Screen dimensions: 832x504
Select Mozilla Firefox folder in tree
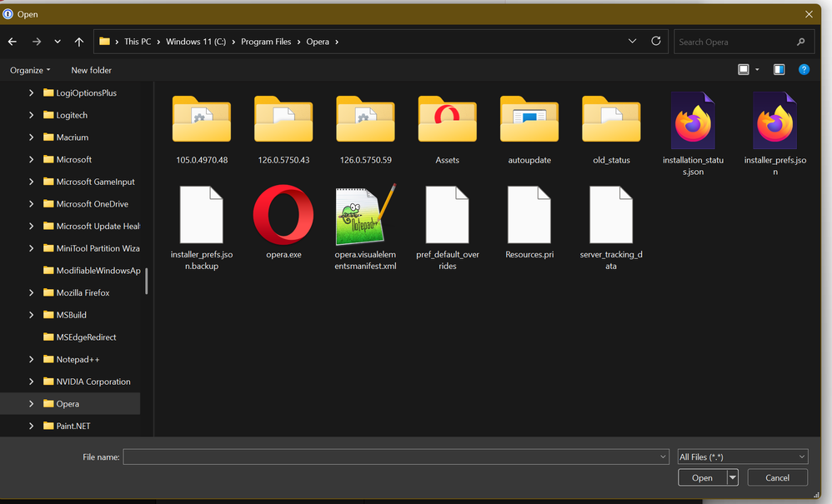pyautogui.click(x=83, y=292)
